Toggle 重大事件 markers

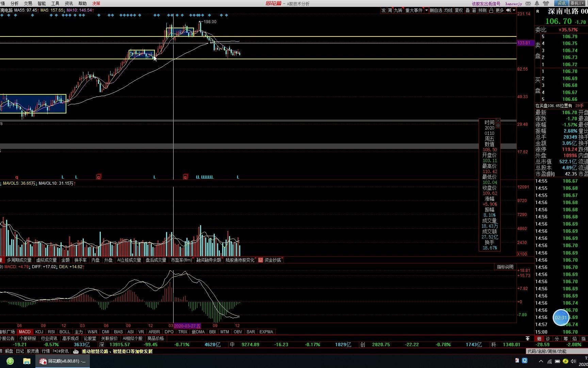coord(414,11)
